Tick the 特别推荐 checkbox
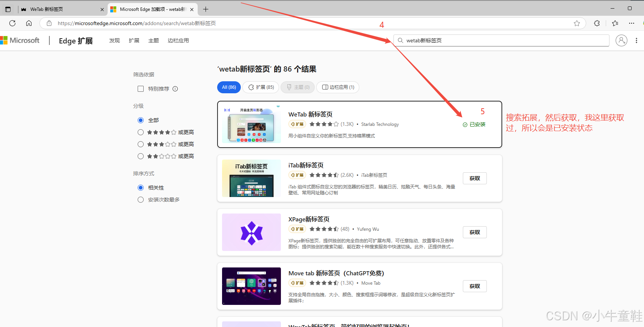Image resolution: width=644 pixels, height=327 pixels. click(141, 89)
